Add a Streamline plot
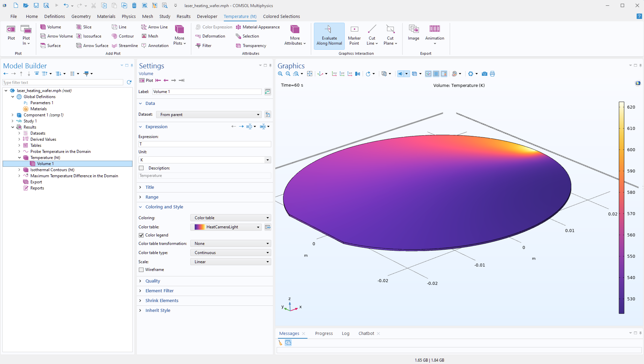This screenshot has width=644, height=364. pyautogui.click(x=125, y=46)
